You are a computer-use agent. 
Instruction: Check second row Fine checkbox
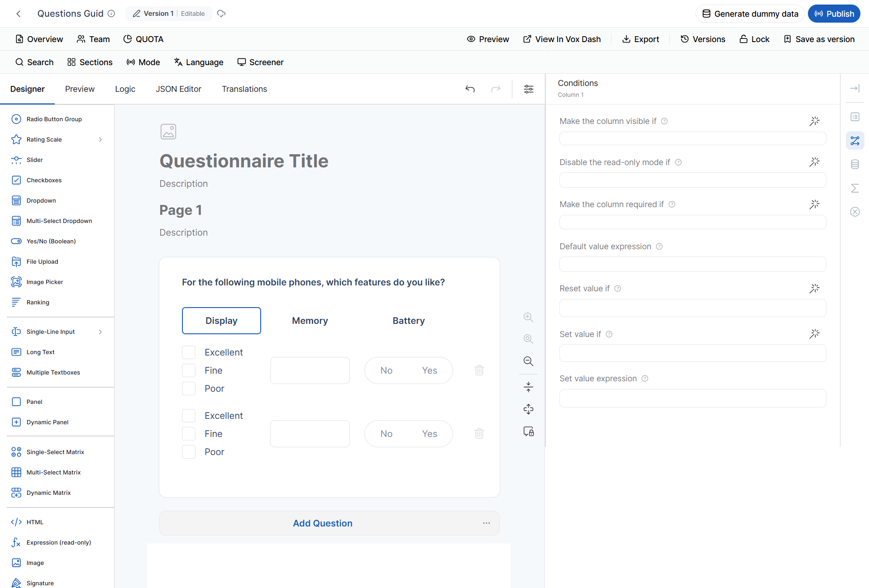tap(189, 434)
